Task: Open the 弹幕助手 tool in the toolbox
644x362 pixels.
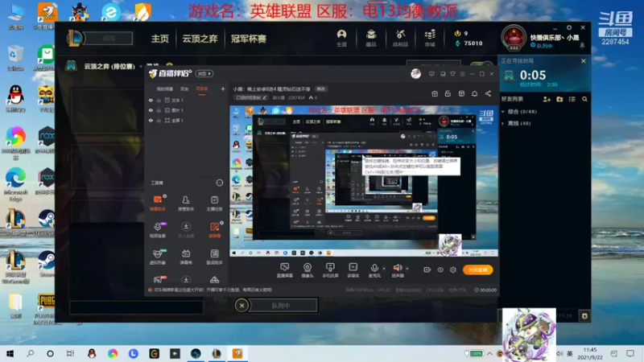Action: click(158, 204)
